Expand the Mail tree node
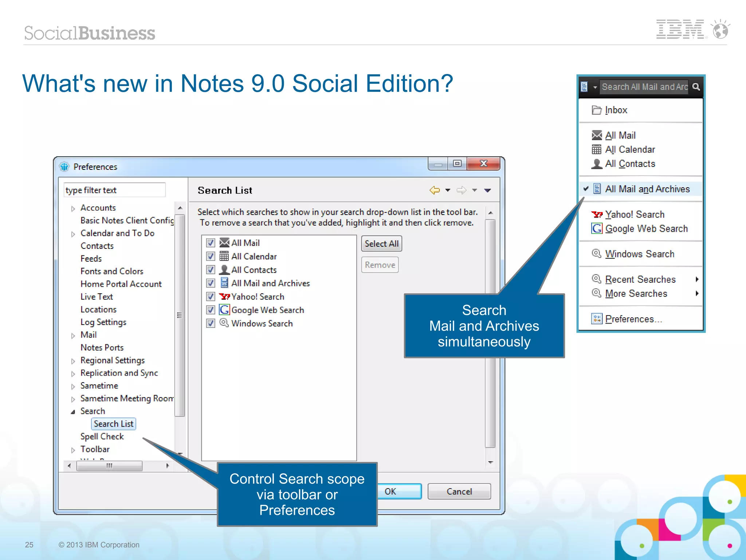 [x=73, y=336]
